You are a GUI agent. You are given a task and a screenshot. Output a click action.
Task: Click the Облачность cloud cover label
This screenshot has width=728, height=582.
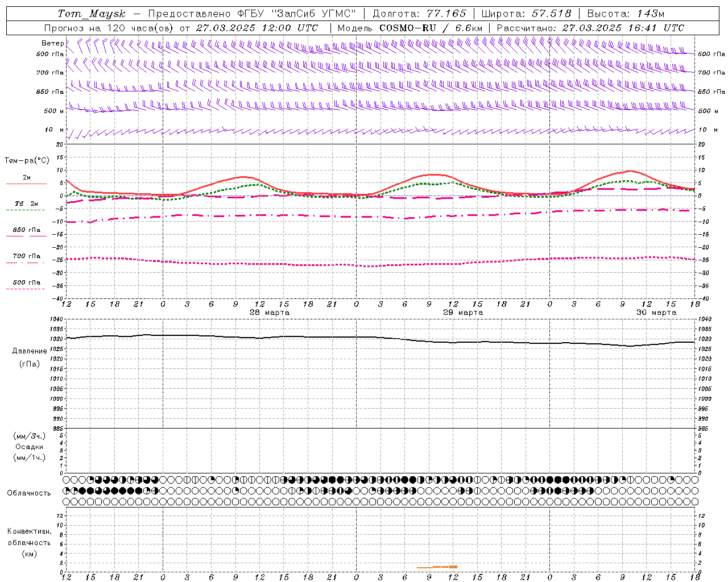29,493
